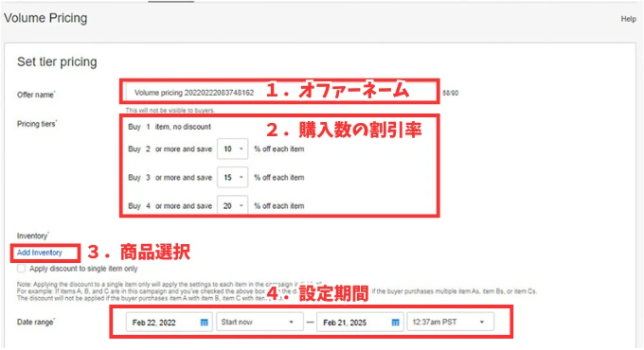Click 'Buy 3 or more and save' text
This screenshot has height=350, width=644.
(170, 177)
